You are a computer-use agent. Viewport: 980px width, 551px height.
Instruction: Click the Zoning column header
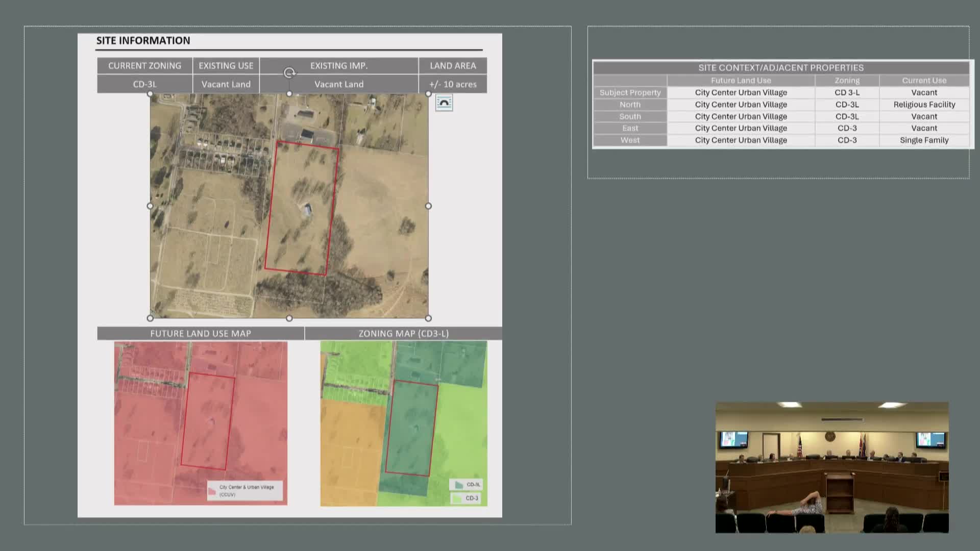pos(847,81)
